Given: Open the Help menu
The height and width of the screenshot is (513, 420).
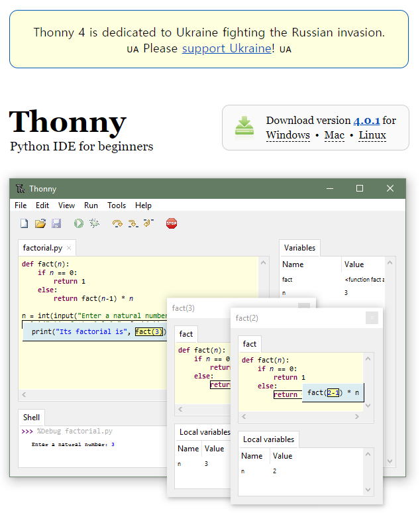Looking at the screenshot, I should pyautogui.click(x=143, y=205).
